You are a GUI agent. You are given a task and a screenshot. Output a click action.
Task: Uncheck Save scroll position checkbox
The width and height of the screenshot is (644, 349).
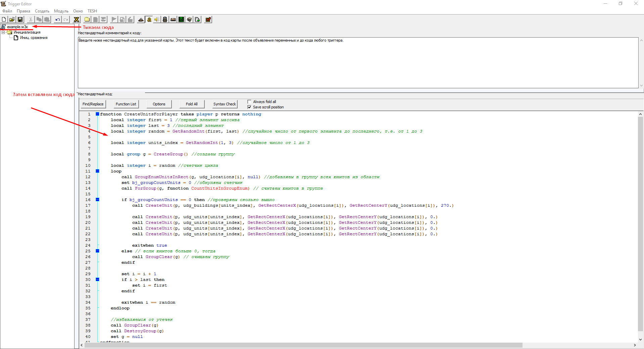point(249,107)
